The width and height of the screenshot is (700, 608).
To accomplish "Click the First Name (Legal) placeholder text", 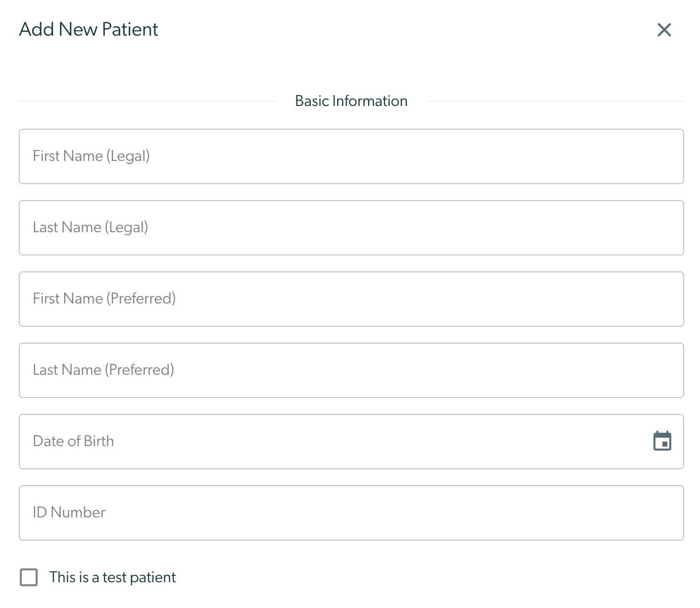I will (x=91, y=156).
